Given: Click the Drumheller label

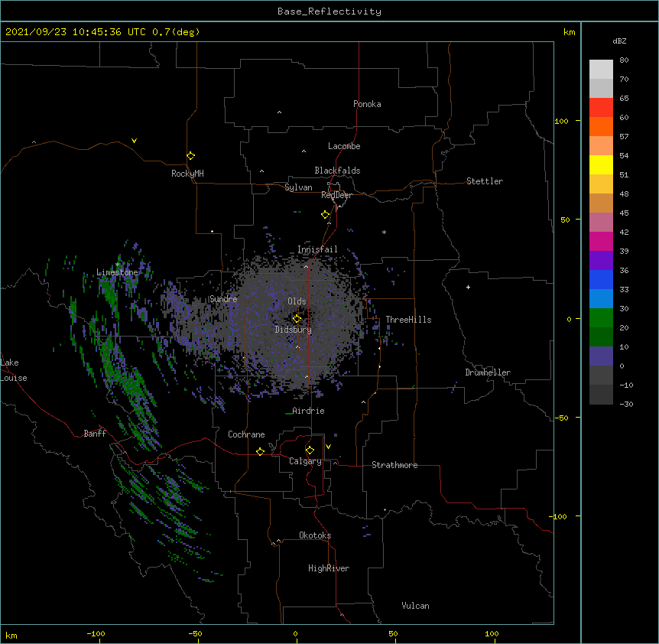Looking at the screenshot, I should (488, 372).
